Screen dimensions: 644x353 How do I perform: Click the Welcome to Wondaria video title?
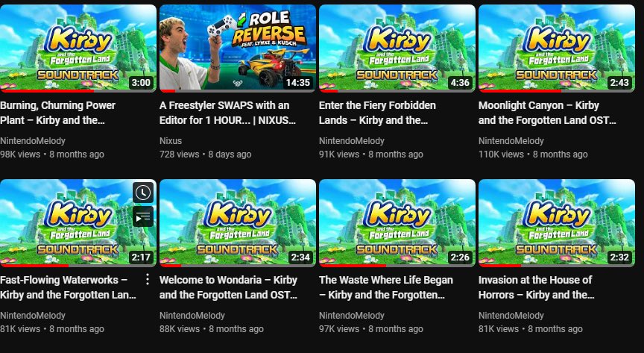click(228, 287)
